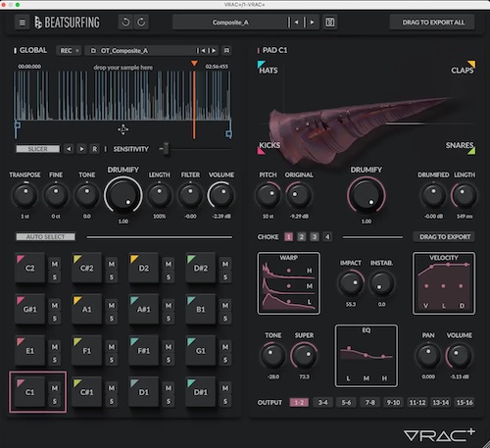Click the global DRUMIFY knob
Screen dimensions: 490x448
coord(123,195)
